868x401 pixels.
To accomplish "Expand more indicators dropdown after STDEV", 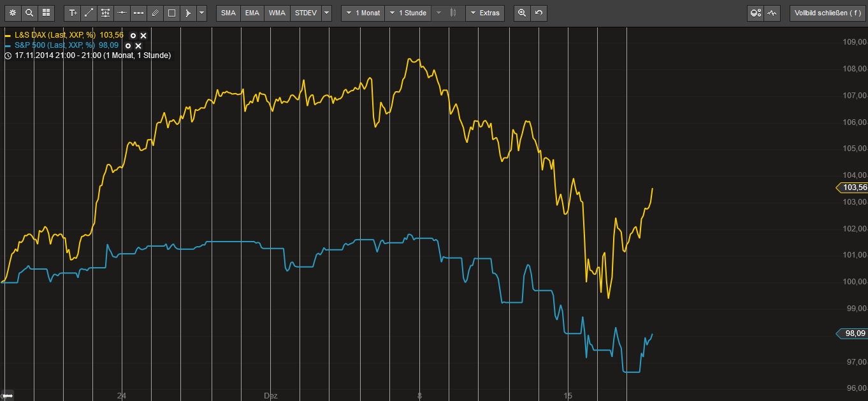I will click(326, 13).
